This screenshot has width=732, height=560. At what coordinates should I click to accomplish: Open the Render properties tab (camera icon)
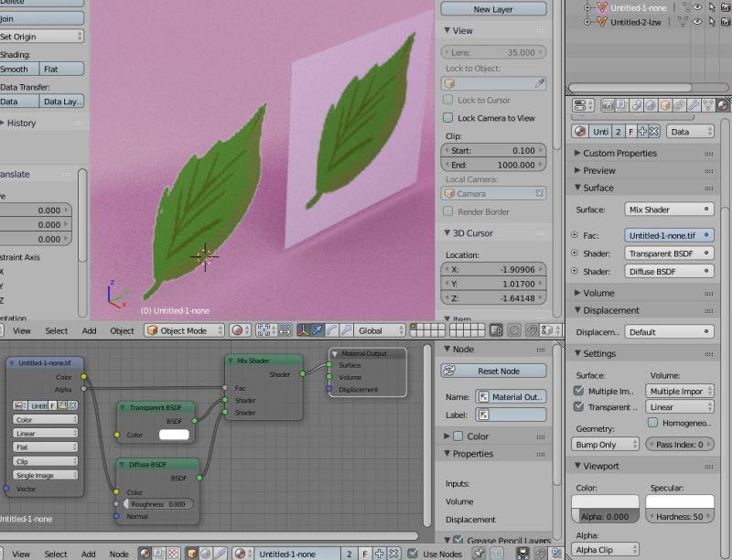[x=607, y=105]
